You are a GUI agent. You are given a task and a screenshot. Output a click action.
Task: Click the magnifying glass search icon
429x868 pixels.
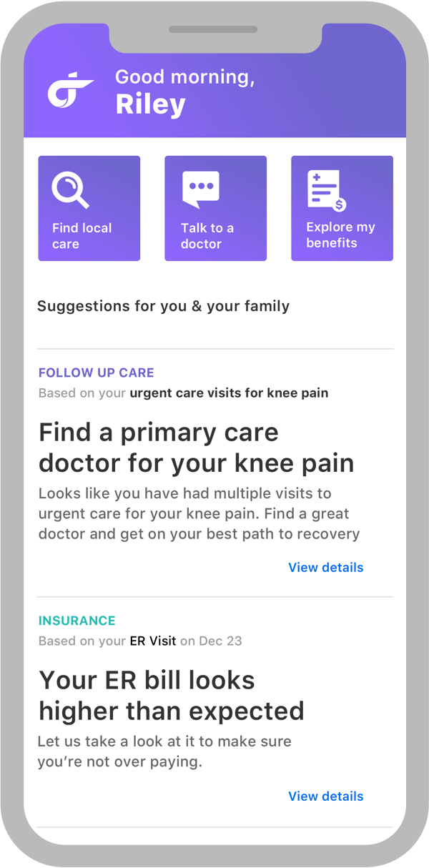[x=70, y=190]
